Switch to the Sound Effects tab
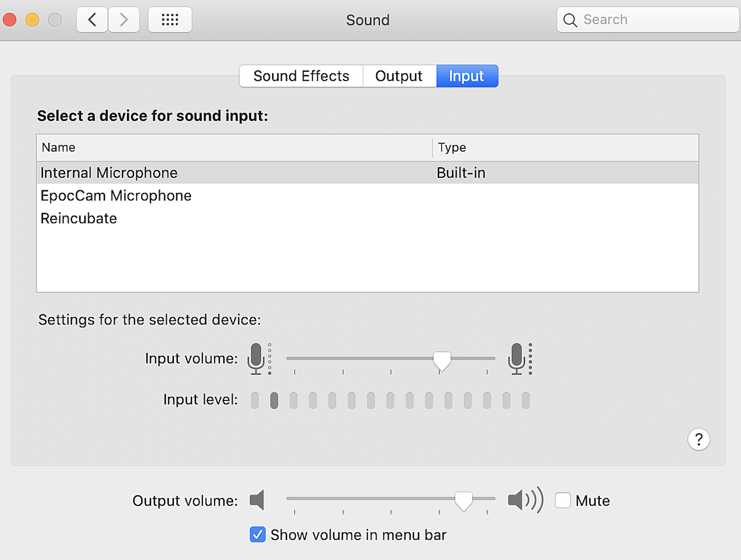The height and width of the screenshot is (560, 741). (301, 76)
